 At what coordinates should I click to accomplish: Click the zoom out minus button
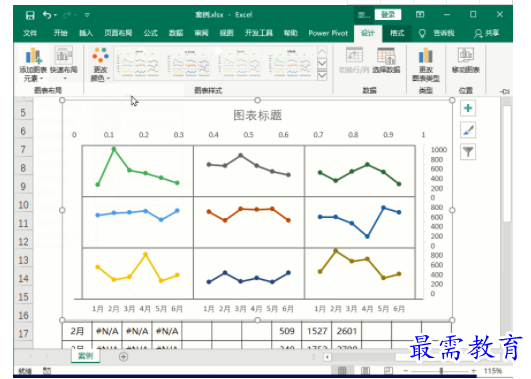(406, 371)
